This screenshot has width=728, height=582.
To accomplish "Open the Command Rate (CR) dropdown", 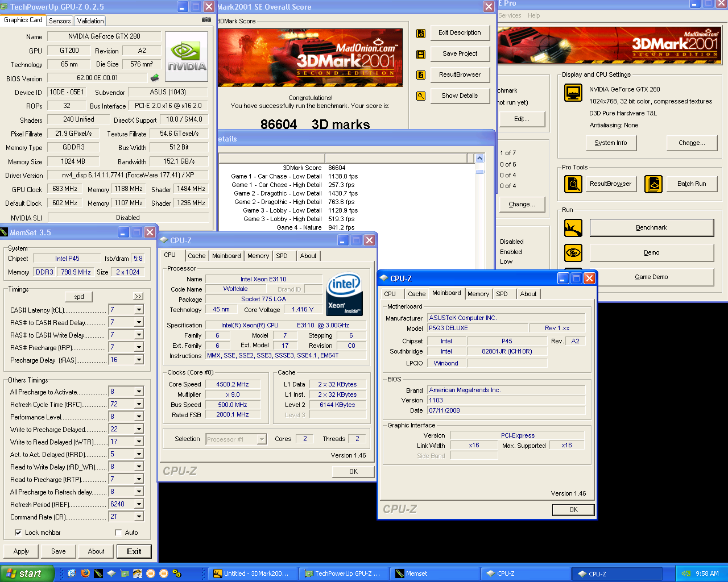I will pyautogui.click(x=139, y=517).
